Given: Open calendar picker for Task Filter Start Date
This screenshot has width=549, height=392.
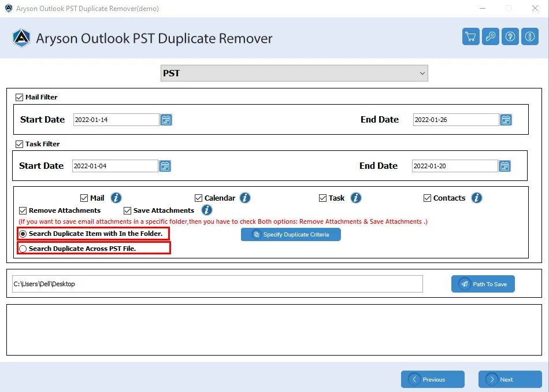Looking at the screenshot, I should point(165,166).
